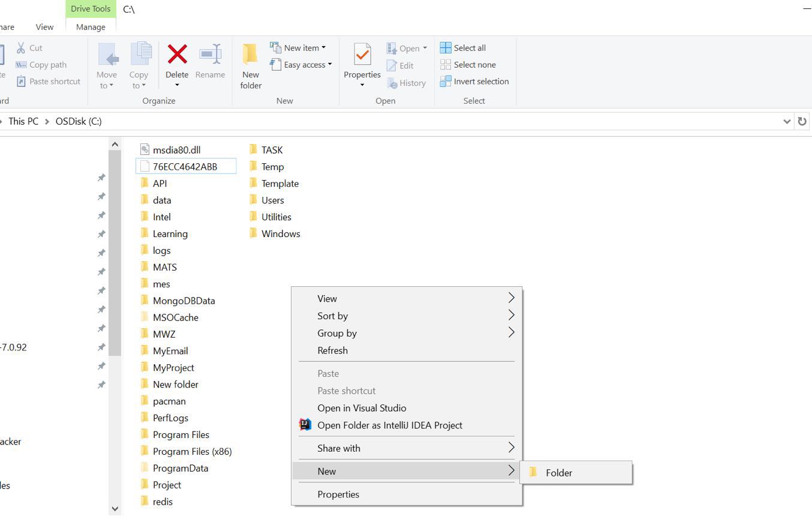Select the 76ECC4642ABB file
The image size is (812, 531).
tap(186, 167)
